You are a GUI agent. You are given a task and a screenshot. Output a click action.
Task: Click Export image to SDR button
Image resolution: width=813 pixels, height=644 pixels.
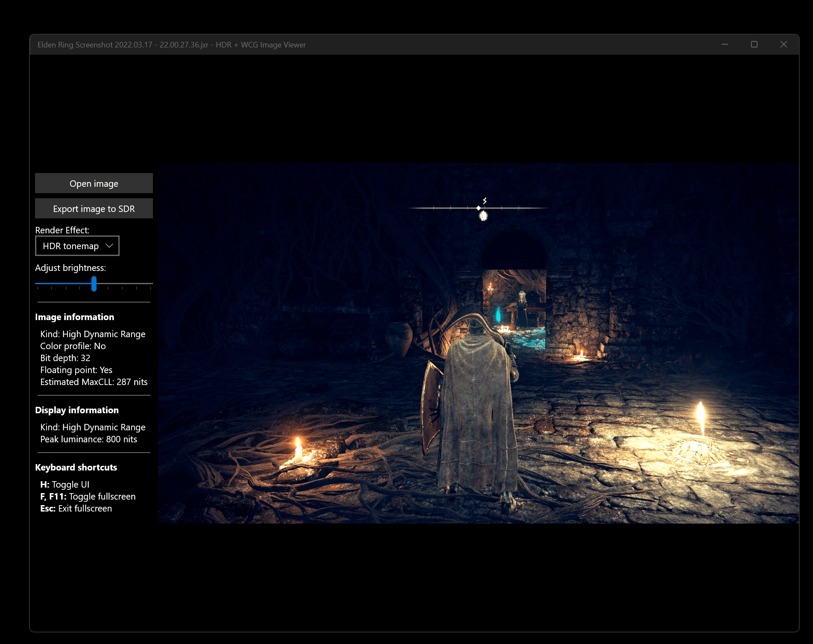[x=94, y=209]
